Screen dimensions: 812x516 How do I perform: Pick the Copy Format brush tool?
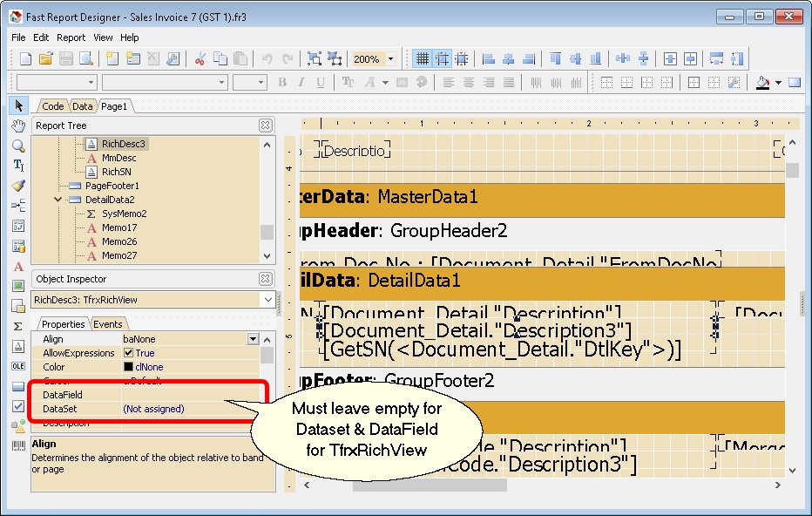(18, 186)
